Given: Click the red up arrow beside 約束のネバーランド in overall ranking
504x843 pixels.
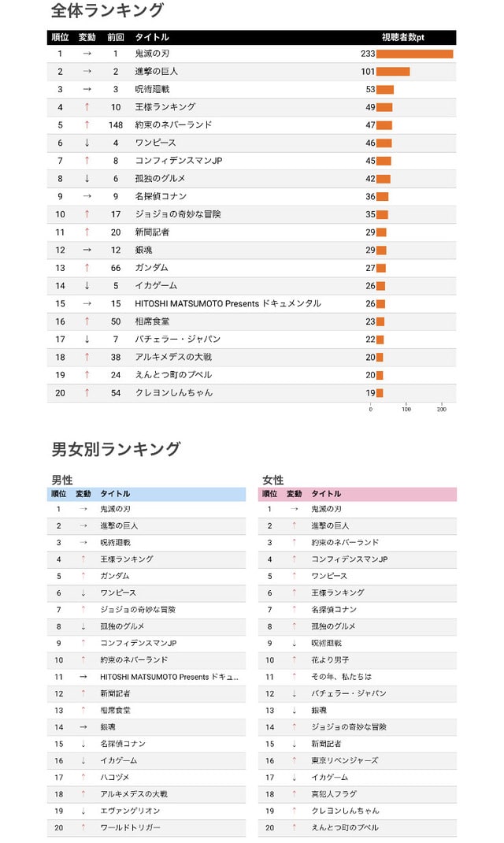Looking at the screenshot, I should (87, 124).
